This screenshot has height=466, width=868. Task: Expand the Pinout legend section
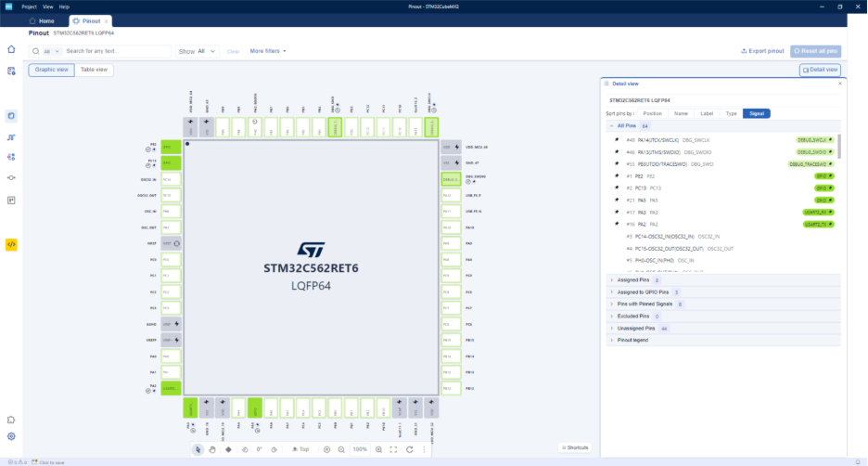pyautogui.click(x=612, y=341)
